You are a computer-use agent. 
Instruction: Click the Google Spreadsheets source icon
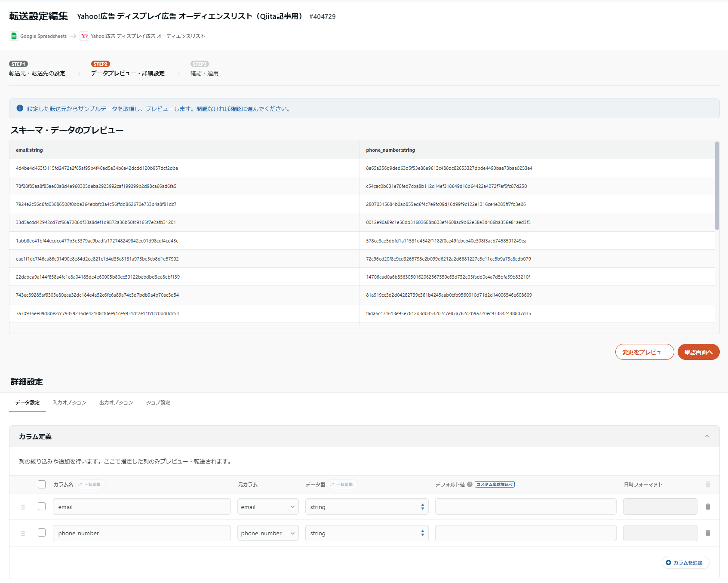tap(14, 36)
